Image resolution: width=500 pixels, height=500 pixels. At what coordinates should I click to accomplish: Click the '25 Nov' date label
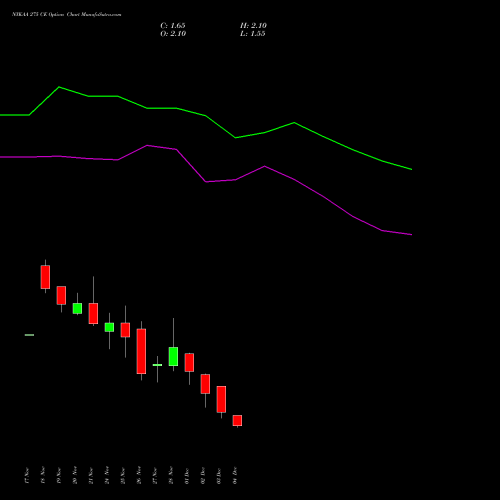(123, 475)
